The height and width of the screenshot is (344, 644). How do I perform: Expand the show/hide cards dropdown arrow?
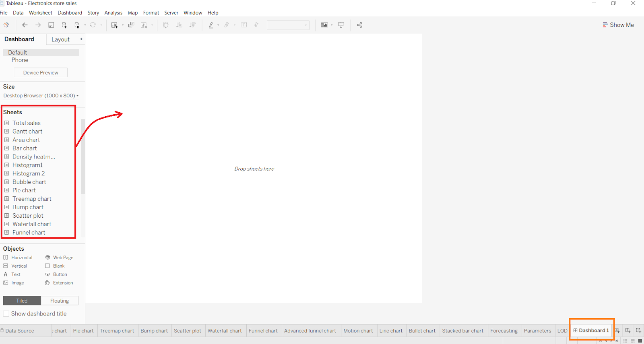tap(332, 25)
